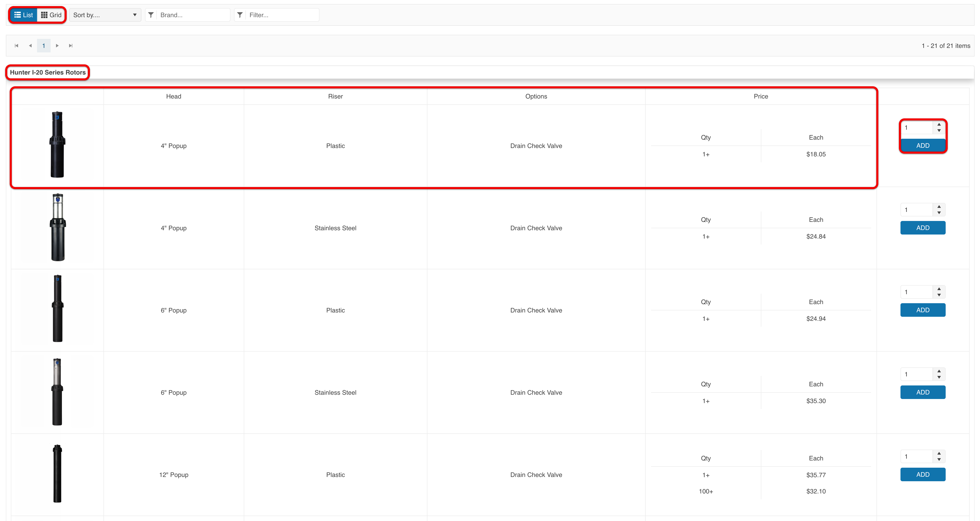
Task: Decrease quantity for 4" Stainless Steel rotor
Action: point(939,213)
